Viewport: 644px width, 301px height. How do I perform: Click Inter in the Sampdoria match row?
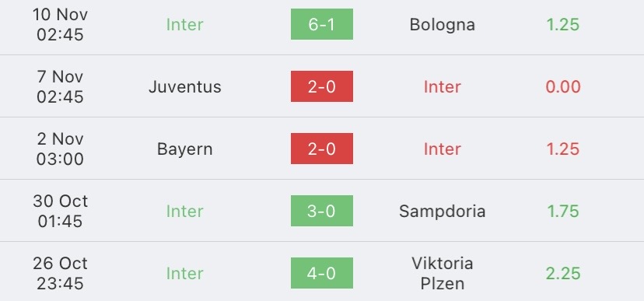pyautogui.click(x=185, y=211)
